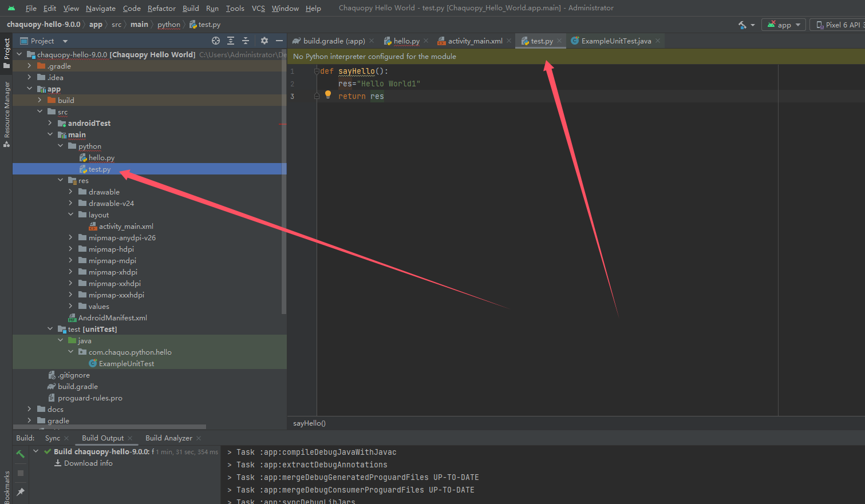Switch to the hello.py editor tab
The image size is (865, 504).
(405, 41)
